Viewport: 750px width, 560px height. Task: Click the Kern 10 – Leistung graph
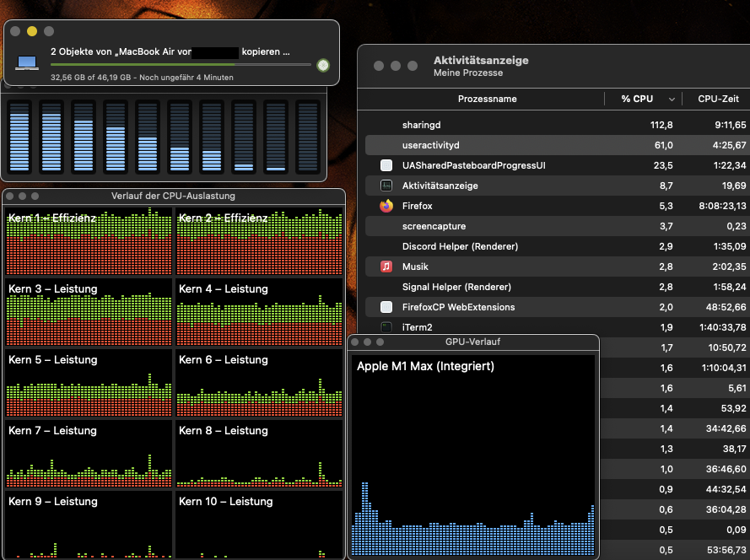click(x=259, y=525)
